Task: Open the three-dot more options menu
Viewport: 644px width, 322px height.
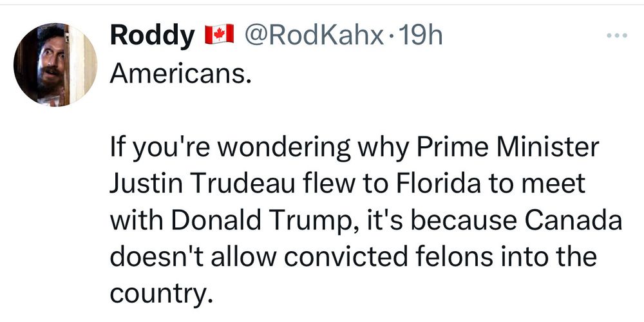Action: coord(618,35)
